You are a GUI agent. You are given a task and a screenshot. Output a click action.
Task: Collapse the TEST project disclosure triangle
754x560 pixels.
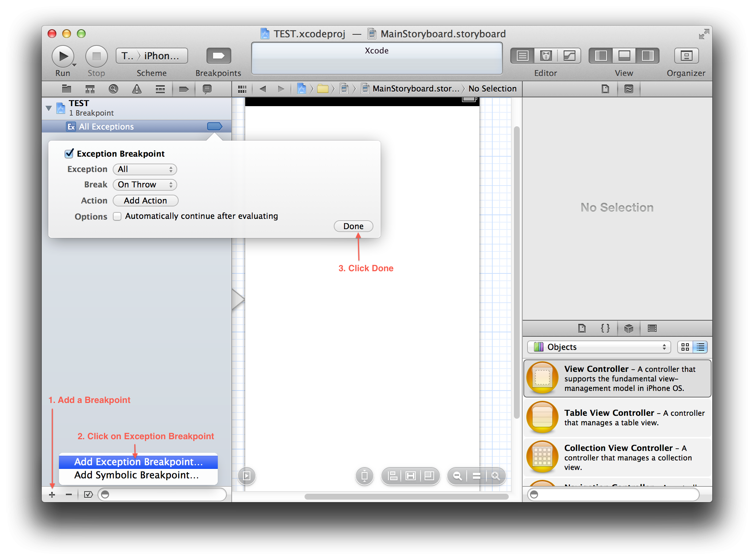pos(49,108)
